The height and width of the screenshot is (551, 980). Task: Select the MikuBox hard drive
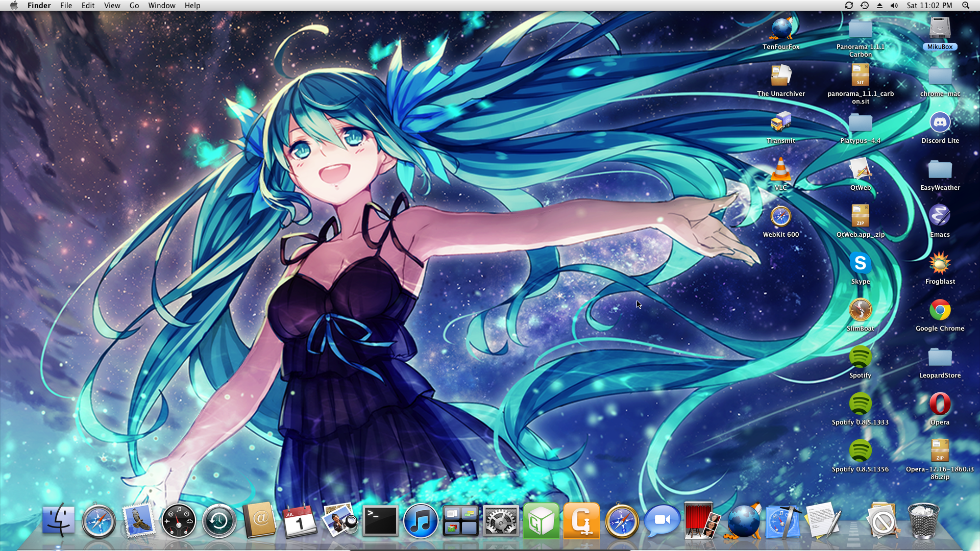940,29
